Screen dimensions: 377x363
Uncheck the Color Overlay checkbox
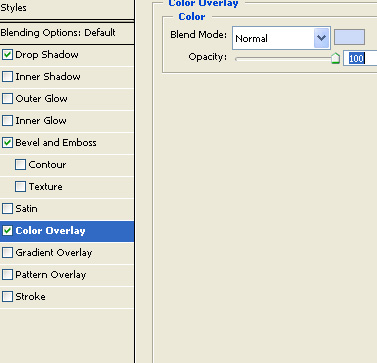pos(7,230)
